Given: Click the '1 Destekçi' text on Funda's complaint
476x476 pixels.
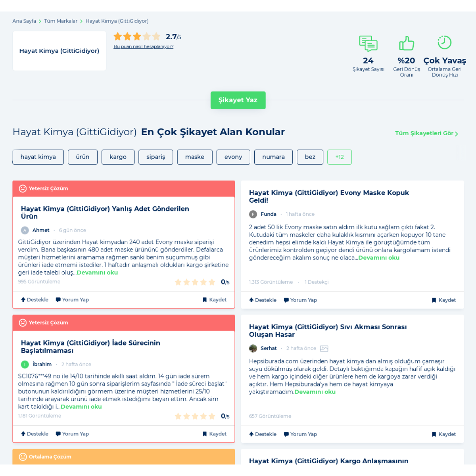Looking at the screenshot, I should (x=317, y=282).
